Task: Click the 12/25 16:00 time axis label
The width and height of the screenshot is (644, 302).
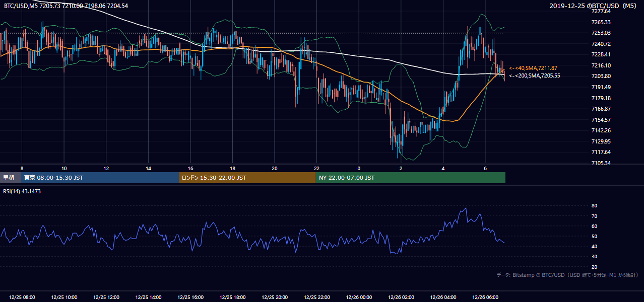Action: click(190, 297)
